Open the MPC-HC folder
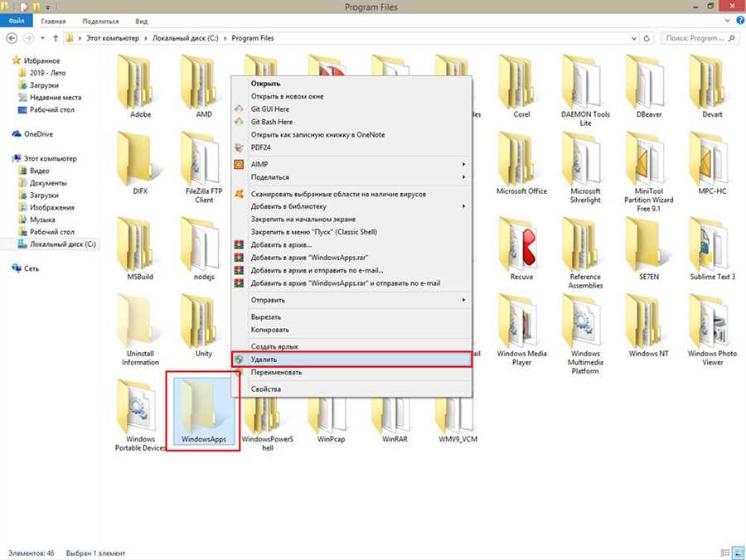 pos(712,163)
